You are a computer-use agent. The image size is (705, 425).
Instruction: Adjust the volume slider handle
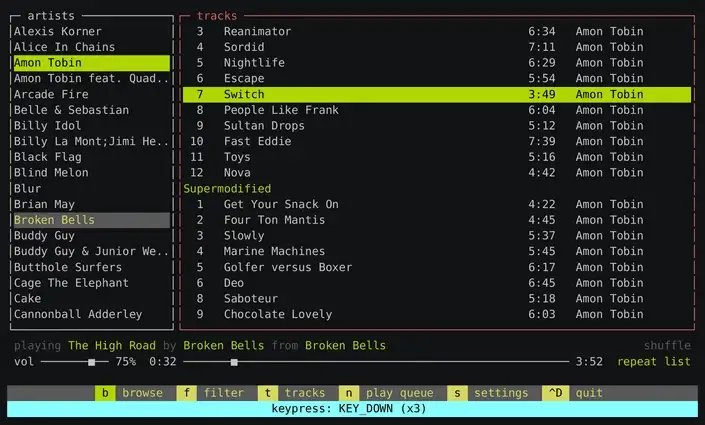92,362
